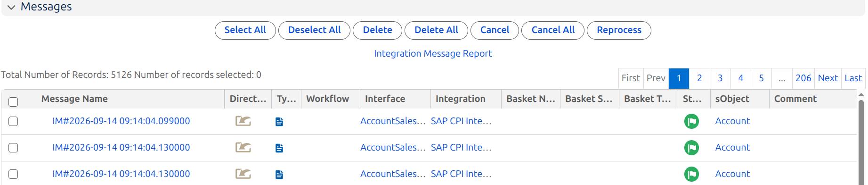Select page 5 in pagination
Image resolution: width=868 pixels, height=185 pixels.
762,78
